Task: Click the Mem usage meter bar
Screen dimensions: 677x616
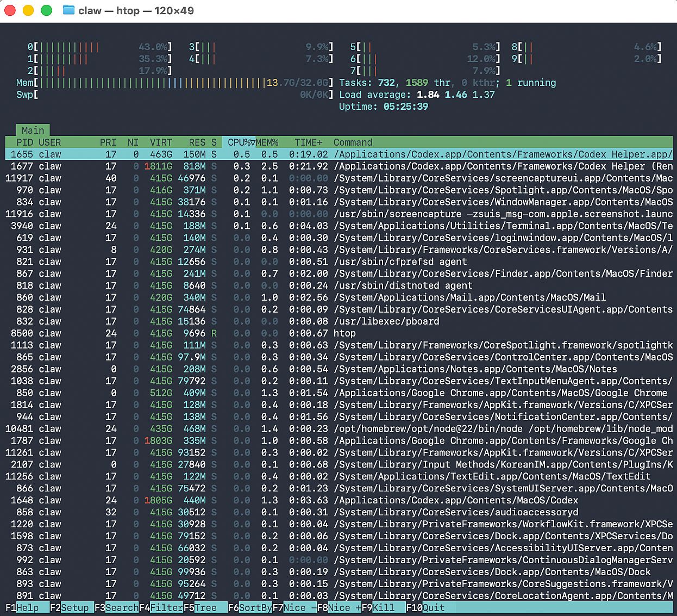Action: click(175, 83)
